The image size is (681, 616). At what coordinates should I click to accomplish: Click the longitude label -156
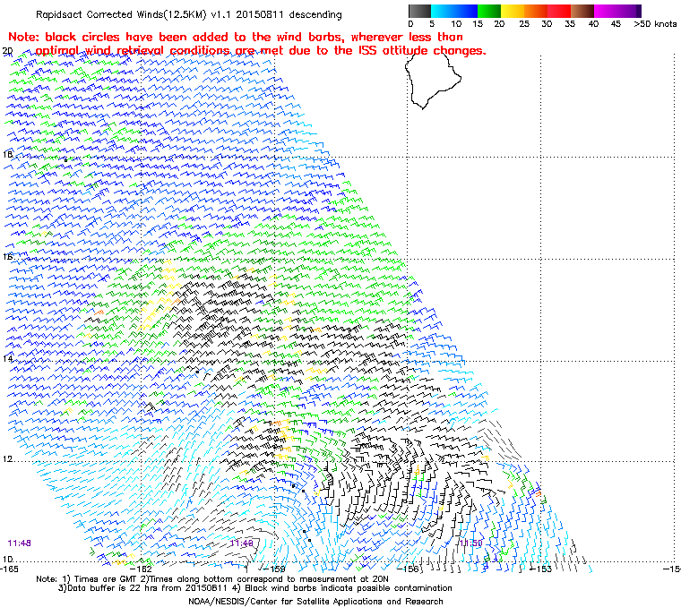click(408, 569)
